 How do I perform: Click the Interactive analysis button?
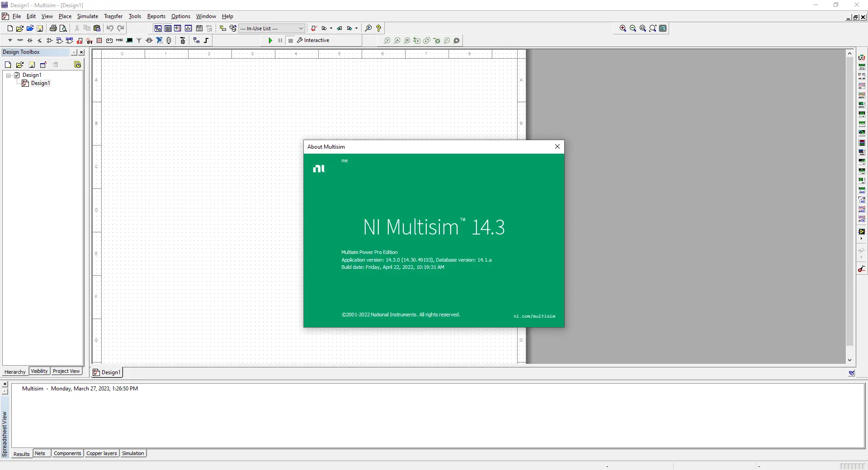point(313,40)
